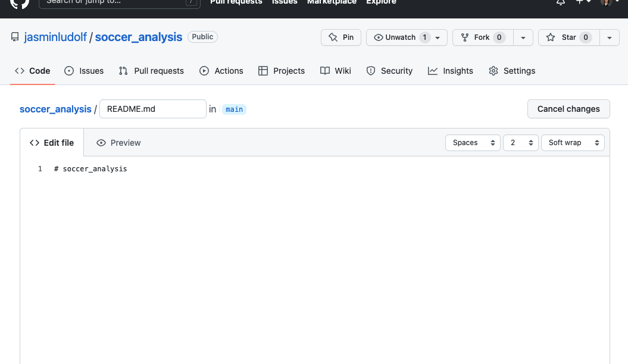Open Marketplace in top nav

(332, 2)
